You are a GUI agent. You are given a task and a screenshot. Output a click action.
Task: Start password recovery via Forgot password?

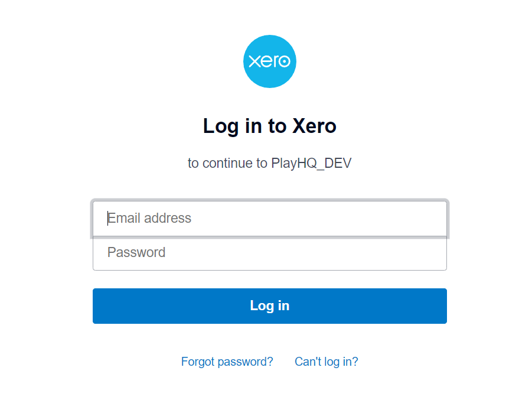(x=227, y=362)
